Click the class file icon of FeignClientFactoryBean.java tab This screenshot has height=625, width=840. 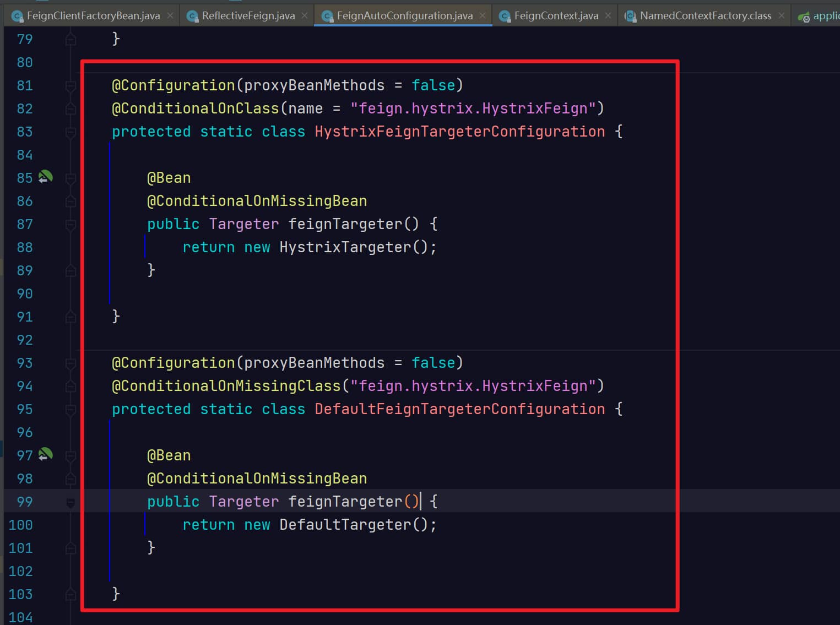18,16
